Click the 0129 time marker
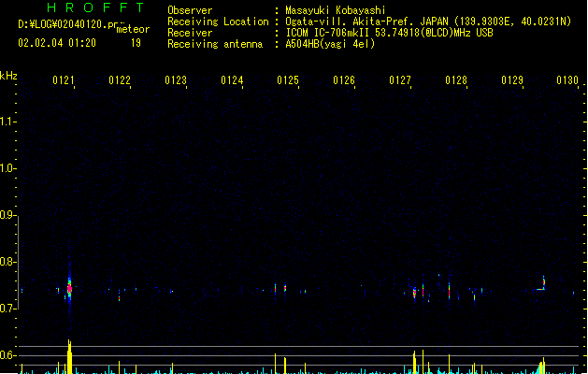 pyautogui.click(x=512, y=80)
